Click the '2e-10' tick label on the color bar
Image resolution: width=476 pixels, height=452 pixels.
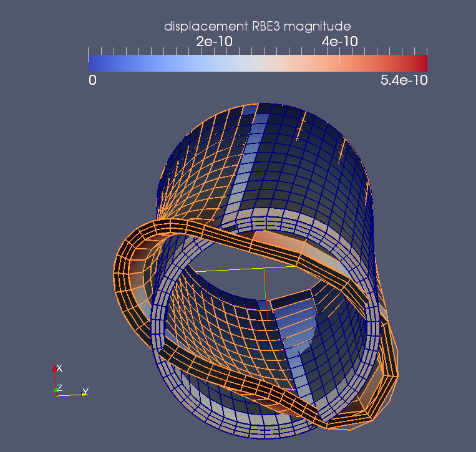[215, 42]
